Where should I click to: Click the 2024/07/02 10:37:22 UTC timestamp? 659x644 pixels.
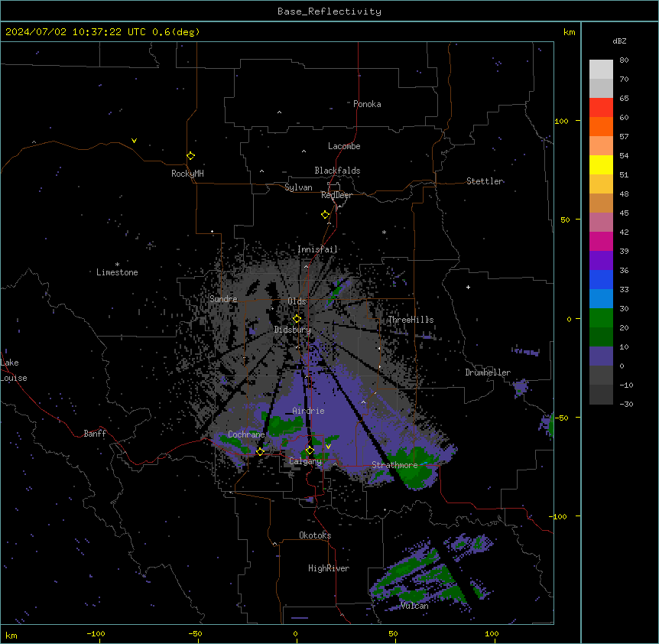point(76,32)
